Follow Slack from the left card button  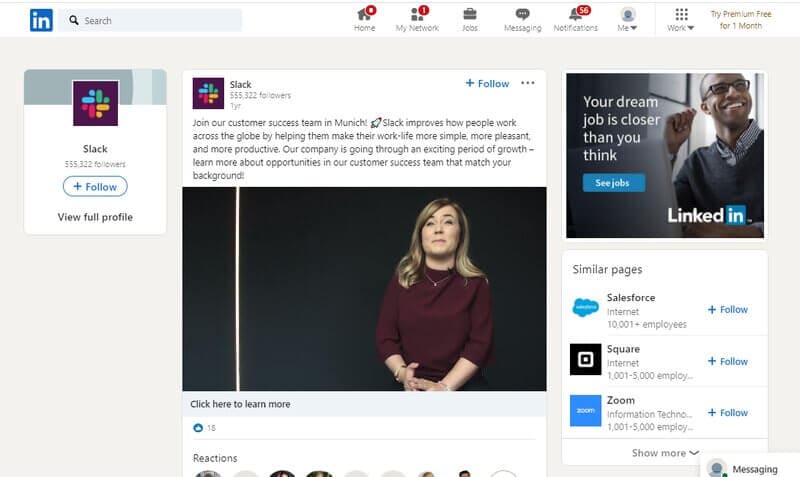coord(95,187)
